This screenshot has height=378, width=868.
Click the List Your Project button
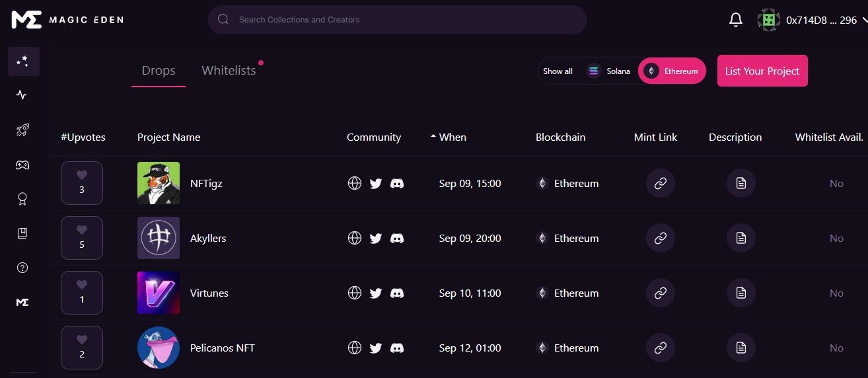tap(762, 71)
